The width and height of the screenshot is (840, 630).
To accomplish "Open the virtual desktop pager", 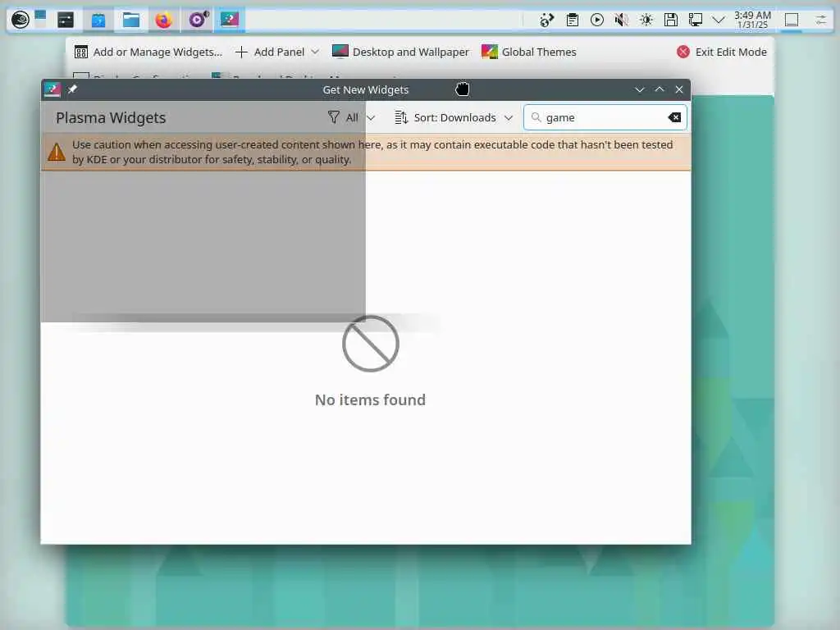I will tap(40, 20).
